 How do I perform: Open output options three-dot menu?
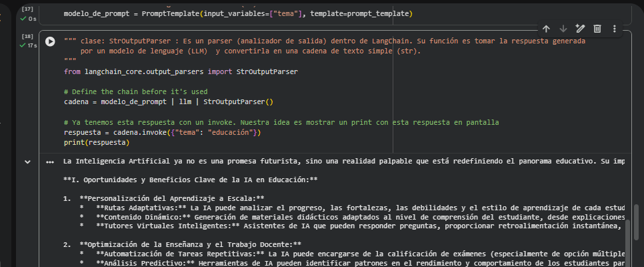click(x=50, y=162)
